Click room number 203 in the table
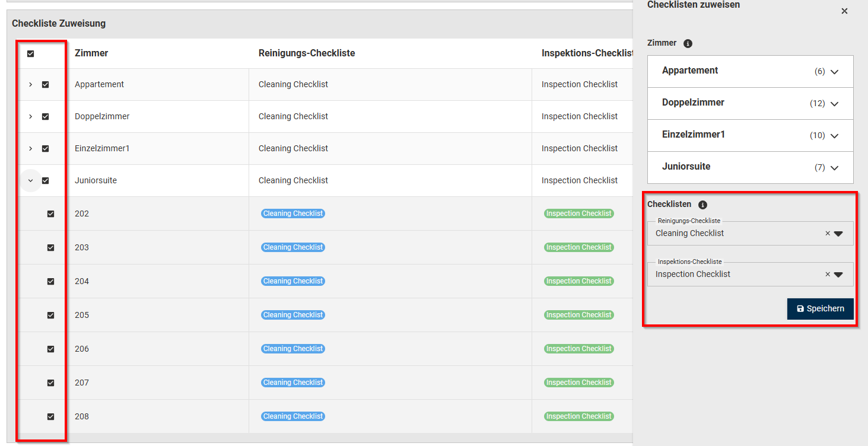 pyautogui.click(x=82, y=247)
